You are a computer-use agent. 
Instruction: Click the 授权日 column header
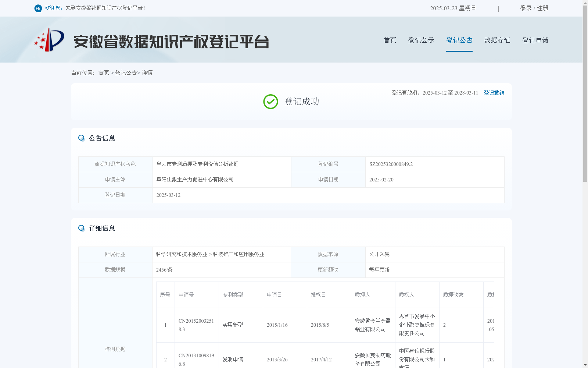(318, 295)
